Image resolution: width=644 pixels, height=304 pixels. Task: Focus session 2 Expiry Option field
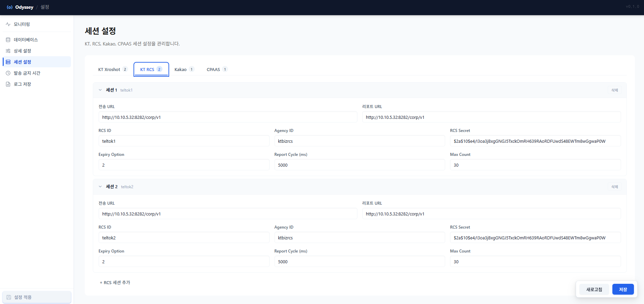tap(184, 262)
